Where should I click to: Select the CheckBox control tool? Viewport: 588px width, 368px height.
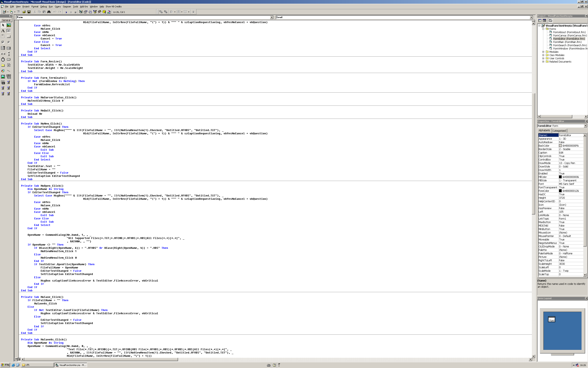[3, 42]
